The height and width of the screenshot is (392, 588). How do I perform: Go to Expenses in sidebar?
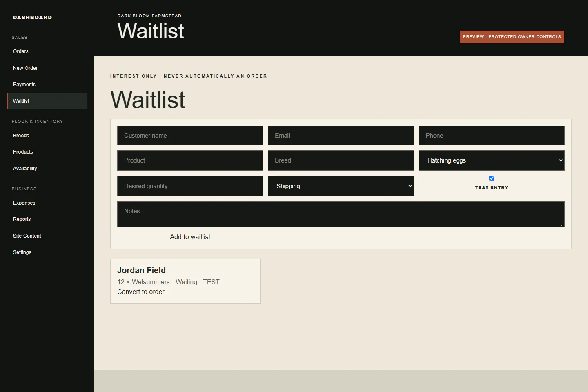[x=47, y=203]
